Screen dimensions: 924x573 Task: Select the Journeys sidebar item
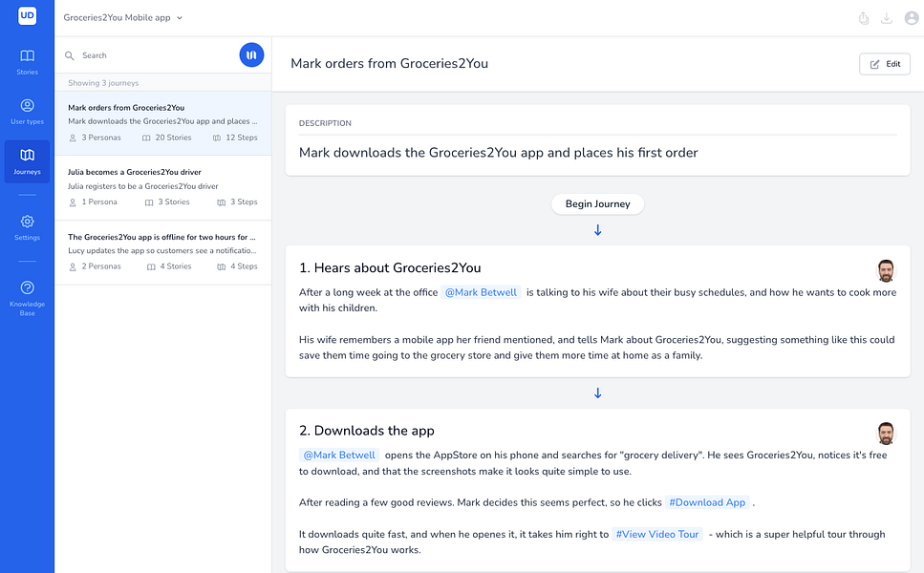click(x=27, y=161)
